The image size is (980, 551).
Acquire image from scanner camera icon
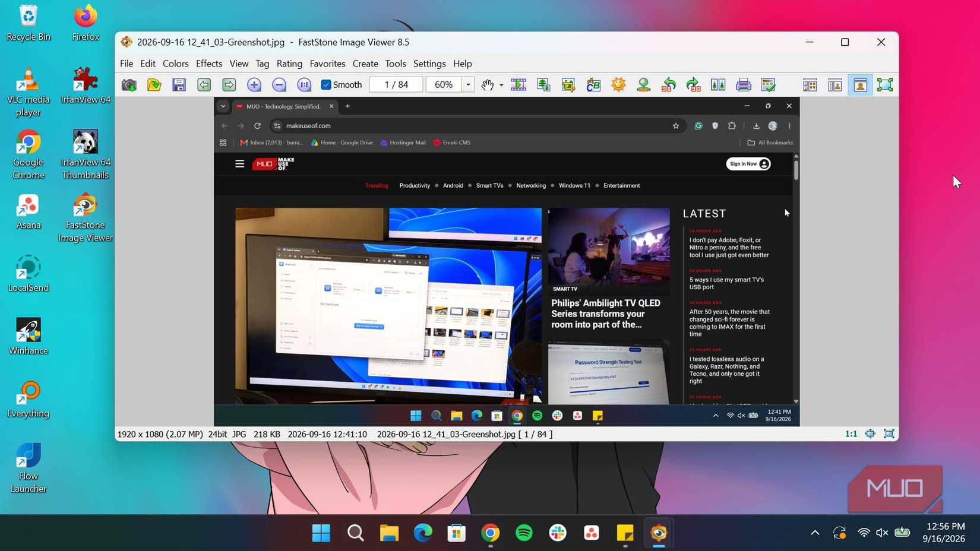click(129, 85)
